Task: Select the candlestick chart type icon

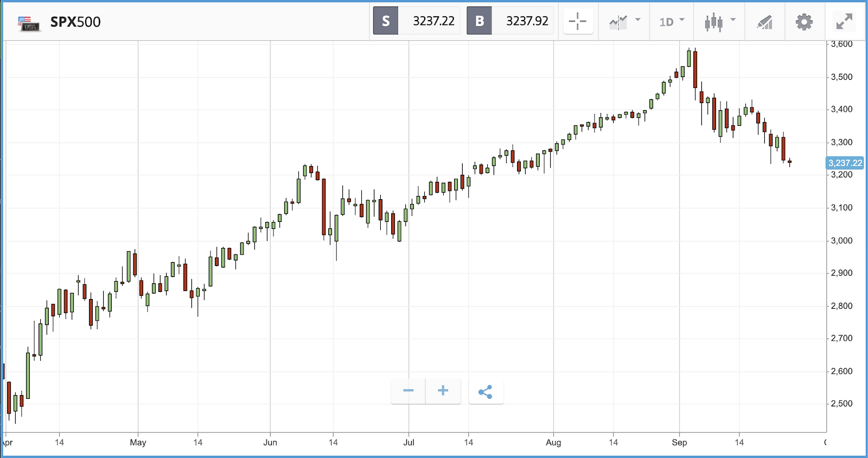Action: pos(713,22)
